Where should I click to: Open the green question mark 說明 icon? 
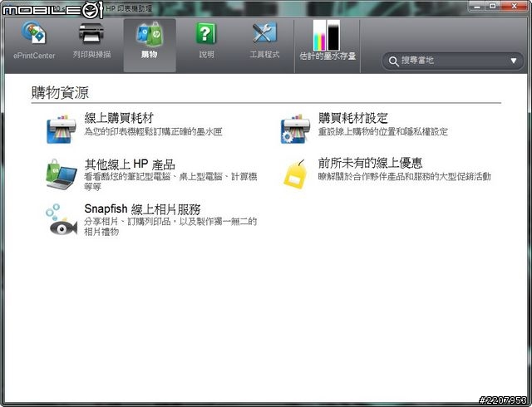(x=206, y=33)
